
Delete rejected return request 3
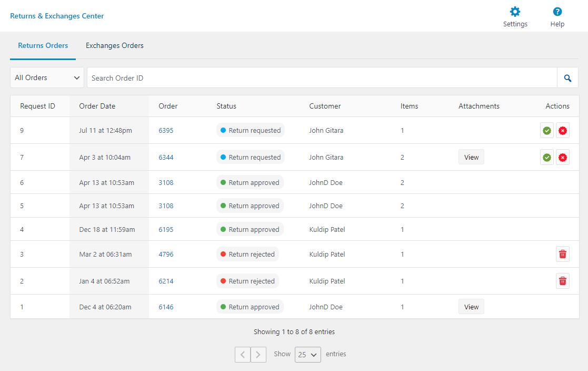click(563, 254)
